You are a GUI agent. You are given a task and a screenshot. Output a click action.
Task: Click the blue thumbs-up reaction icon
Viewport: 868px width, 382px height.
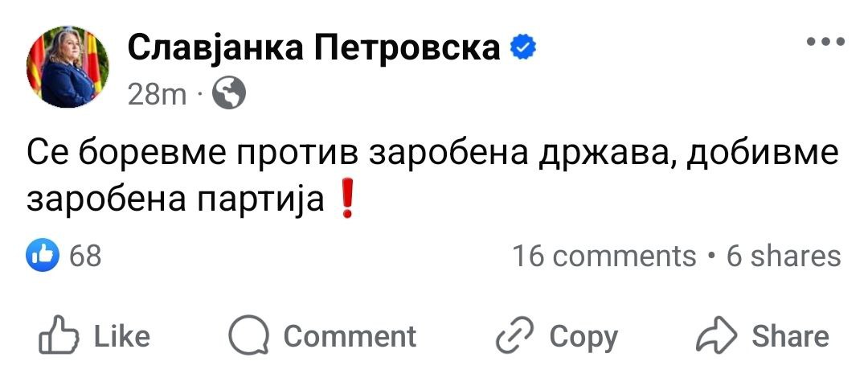point(44,256)
